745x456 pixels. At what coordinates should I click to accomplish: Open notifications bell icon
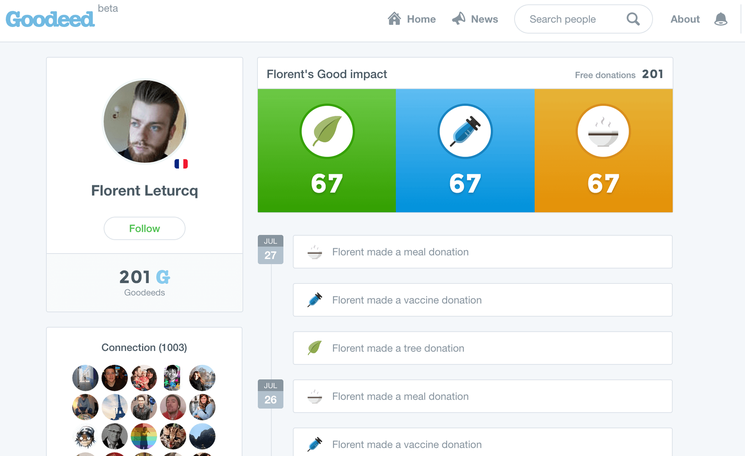pos(721,19)
